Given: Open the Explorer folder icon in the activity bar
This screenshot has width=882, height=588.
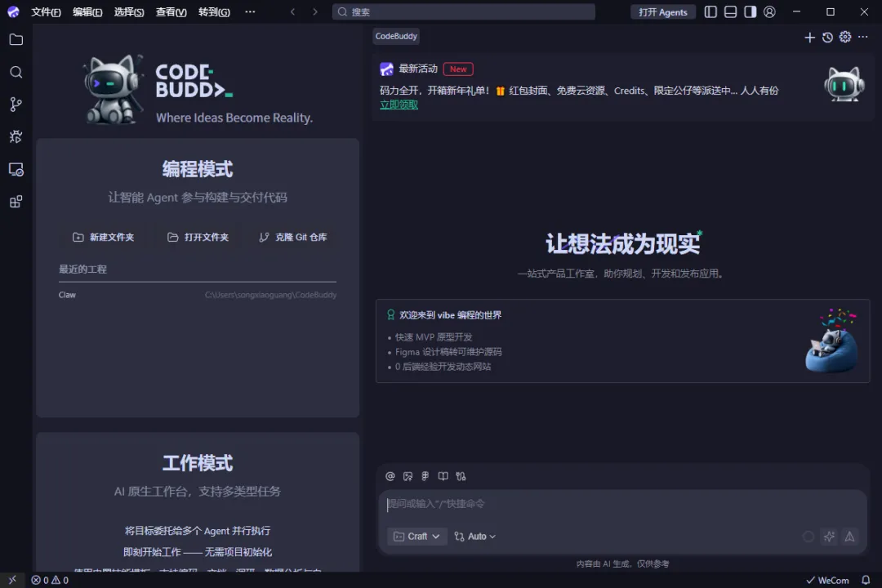Looking at the screenshot, I should (16, 39).
